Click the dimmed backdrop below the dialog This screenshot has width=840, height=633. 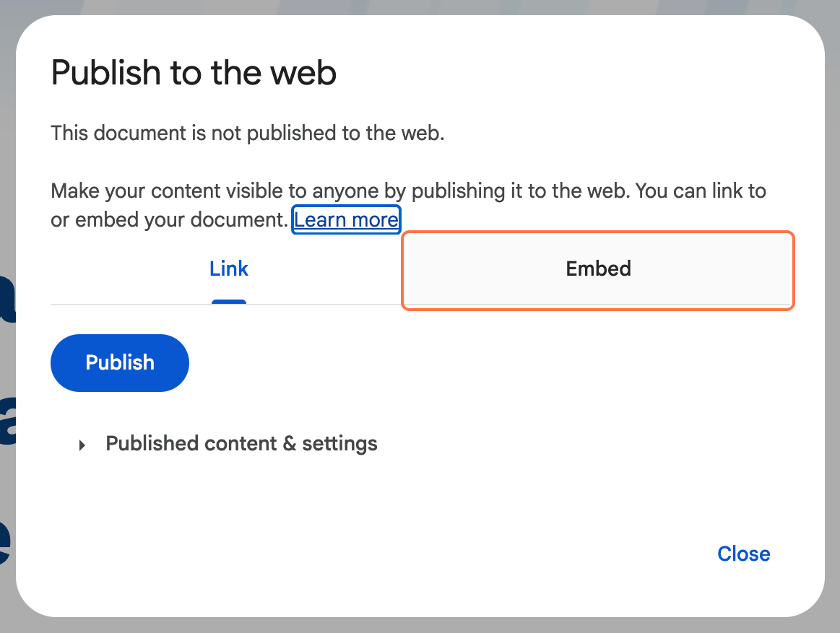[x=419, y=626]
